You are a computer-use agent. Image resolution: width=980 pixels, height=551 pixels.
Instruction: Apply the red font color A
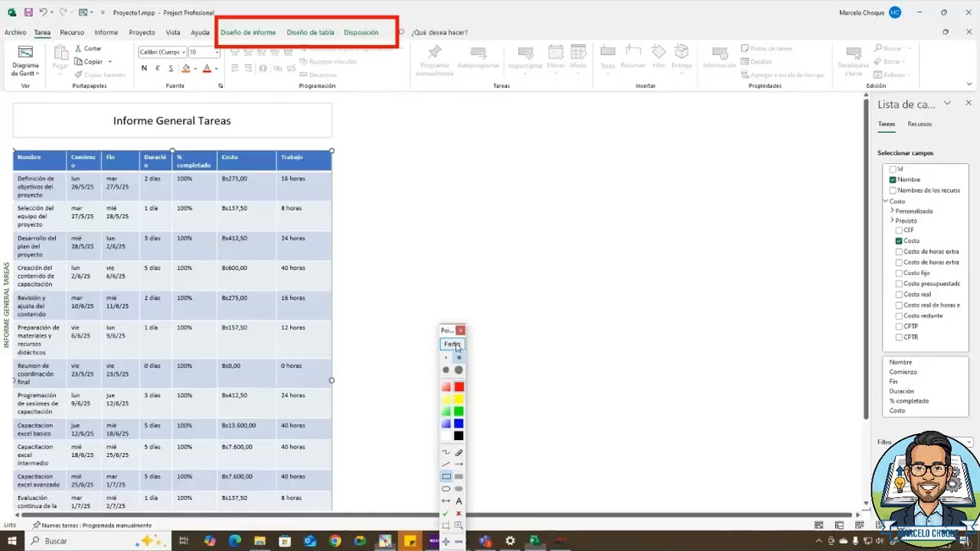206,68
